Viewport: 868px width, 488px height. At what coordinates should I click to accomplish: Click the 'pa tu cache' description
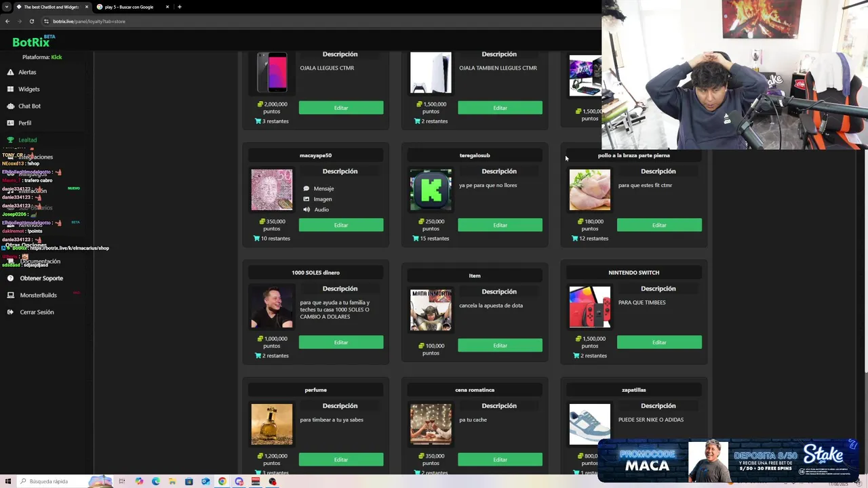click(473, 420)
